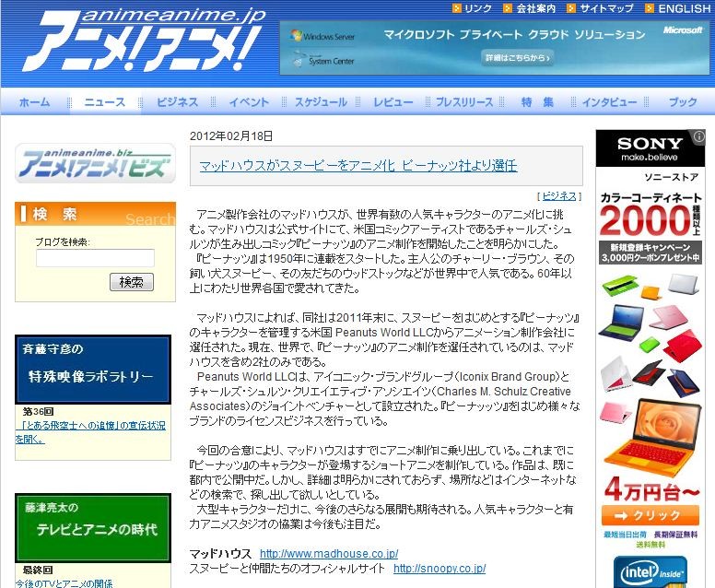Screen dimensions: 715x588
Task: Click the SONY make.believe ad logo
Action: (651, 148)
